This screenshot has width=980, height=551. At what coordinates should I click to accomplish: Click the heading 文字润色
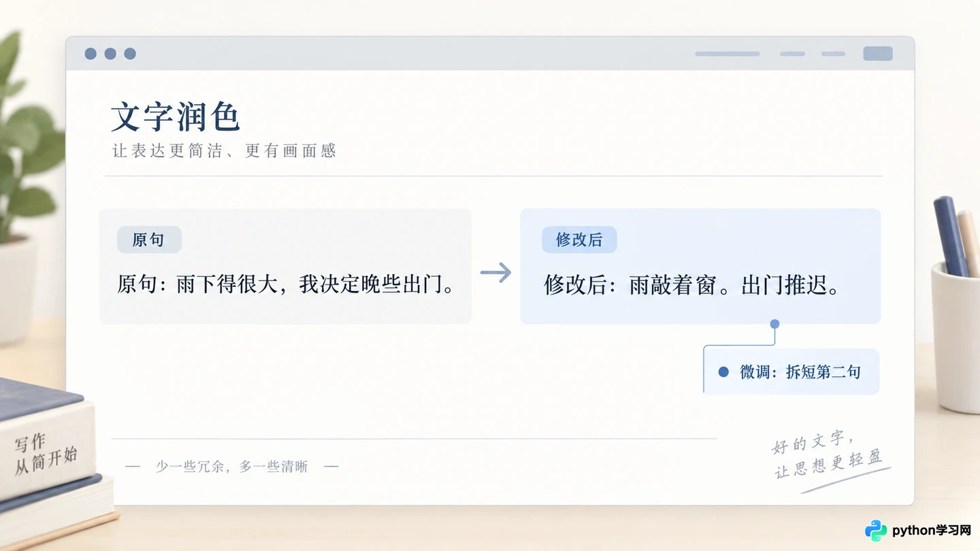pos(176,116)
